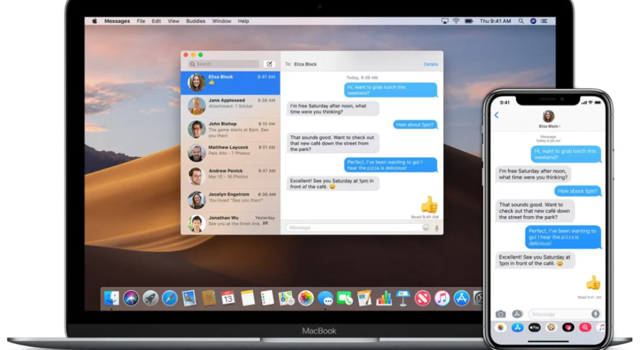644x350 pixels.
Task: Open Safari compass icon in Dock
Action: click(169, 298)
